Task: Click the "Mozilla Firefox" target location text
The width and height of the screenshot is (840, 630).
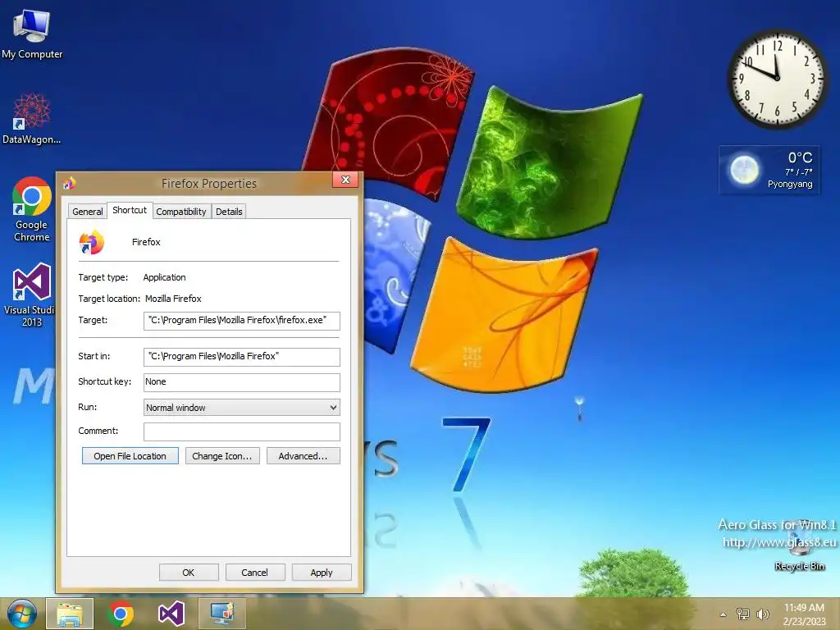Action: 174,299
